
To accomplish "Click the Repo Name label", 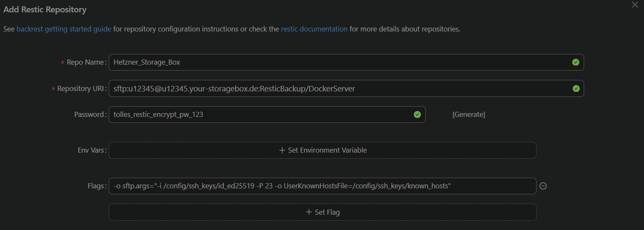I will pyautogui.click(x=85, y=62).
